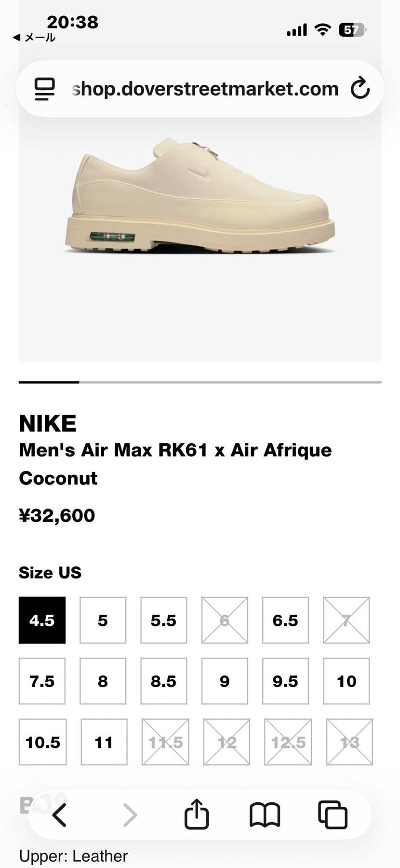Choose size 10.5
The image size is (400, 868).
[42, 742]
